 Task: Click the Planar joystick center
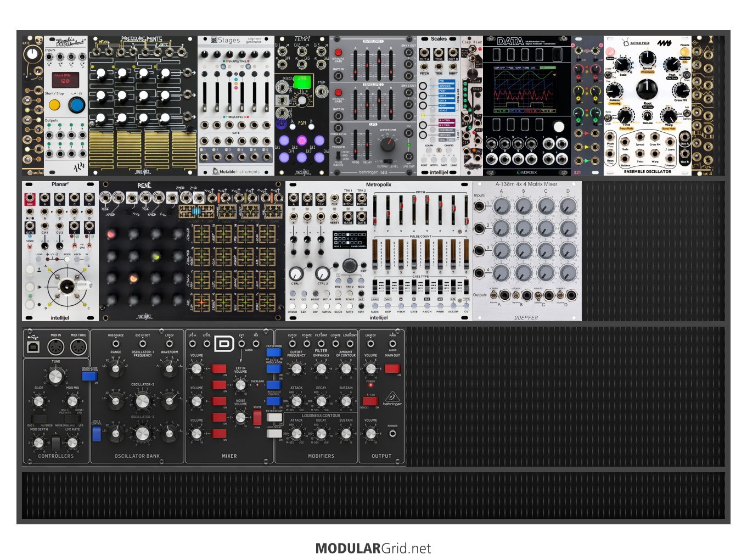tap(68, 286)
